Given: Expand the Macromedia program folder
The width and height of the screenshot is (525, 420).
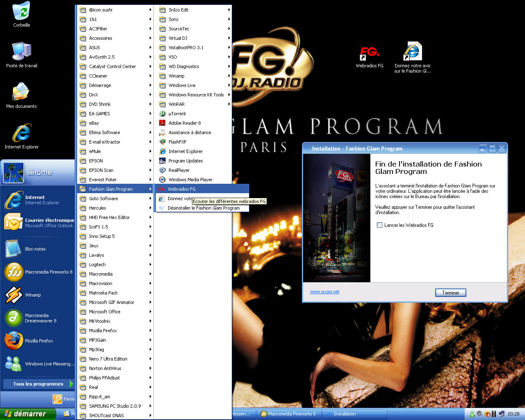Looking at the screenshot, I should point(115,274).
